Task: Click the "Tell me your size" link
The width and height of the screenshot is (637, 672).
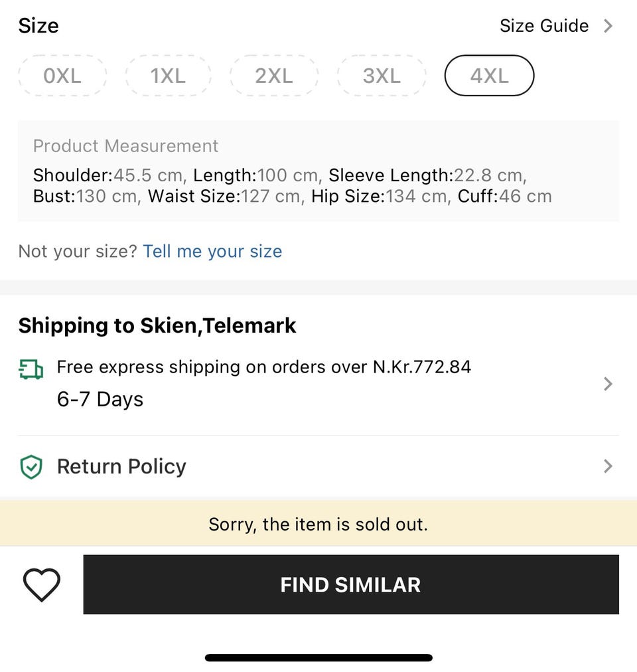Action: (x=212, y=251)
